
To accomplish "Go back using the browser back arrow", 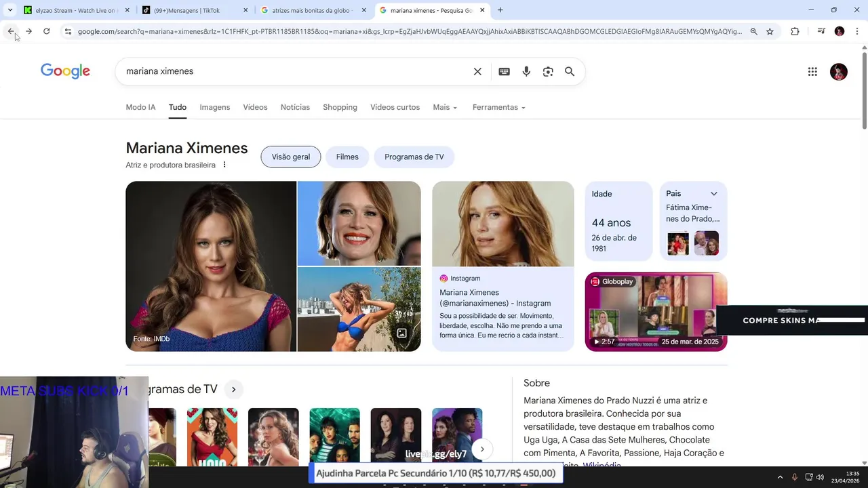I will tap(11, 31).
